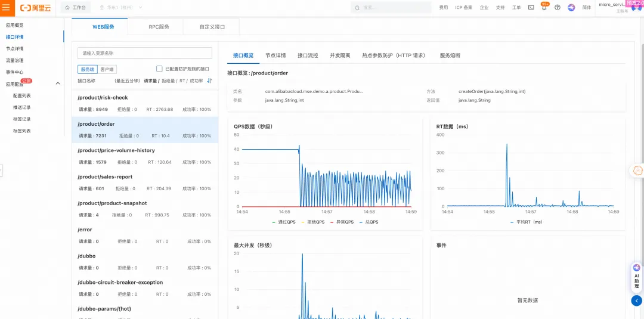This screenshot has width=644, height=319.
Task: Toggle 通过QPS legend series
Action: pos(284,222)
